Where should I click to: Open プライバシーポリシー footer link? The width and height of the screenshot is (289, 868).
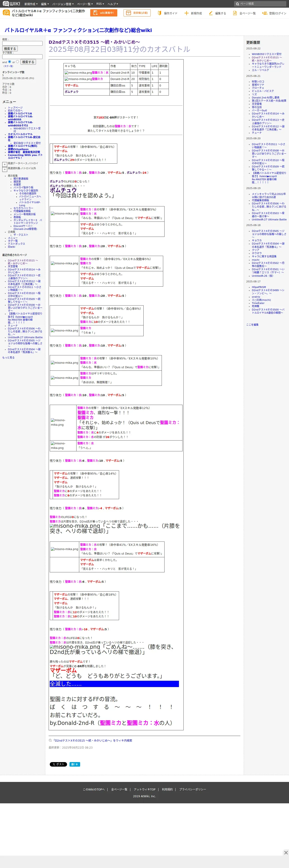click(x=192, y=789)
